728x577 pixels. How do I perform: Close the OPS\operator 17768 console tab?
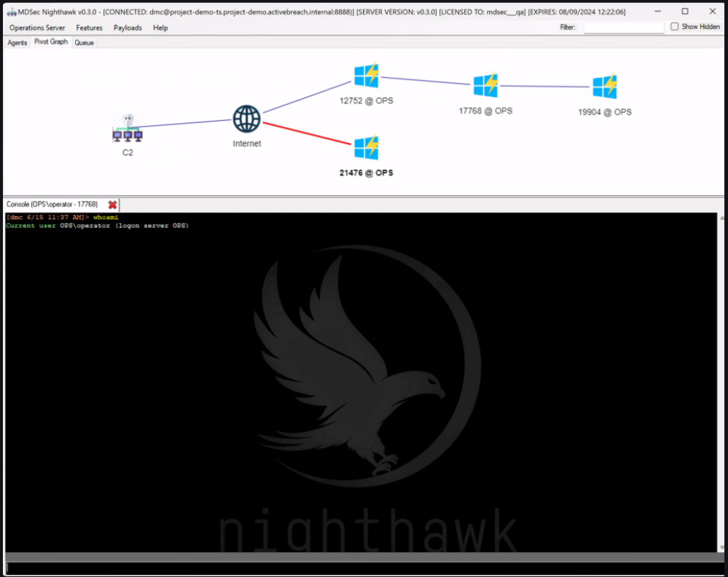[x=112, y=205]
